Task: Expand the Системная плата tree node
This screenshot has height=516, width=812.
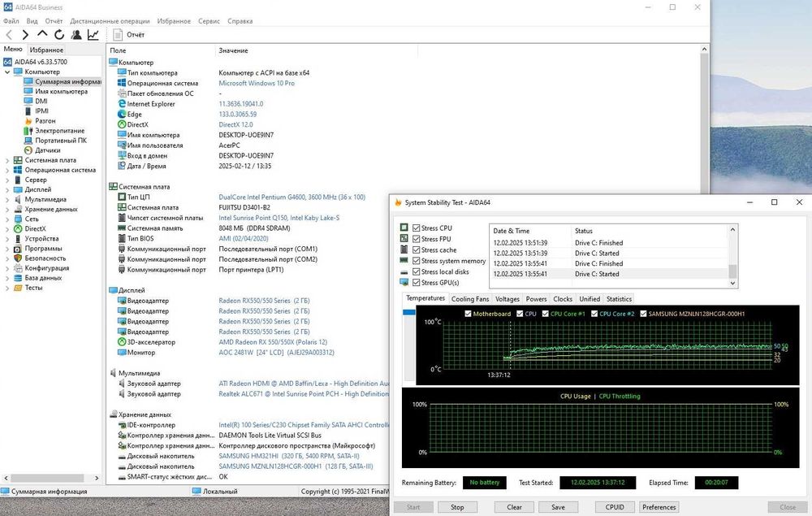Action: point(7,161)
